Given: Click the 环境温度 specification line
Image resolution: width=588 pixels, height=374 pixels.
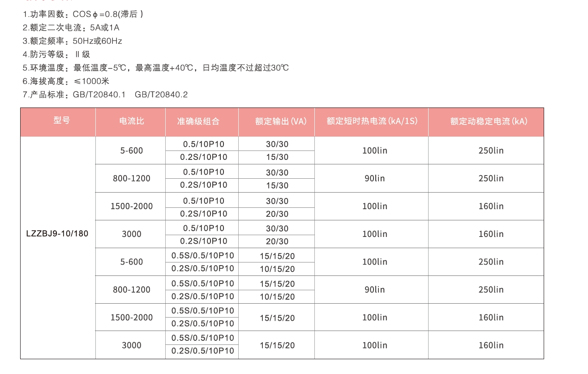Looking at the screenshot, I should (x=156, y=68).
